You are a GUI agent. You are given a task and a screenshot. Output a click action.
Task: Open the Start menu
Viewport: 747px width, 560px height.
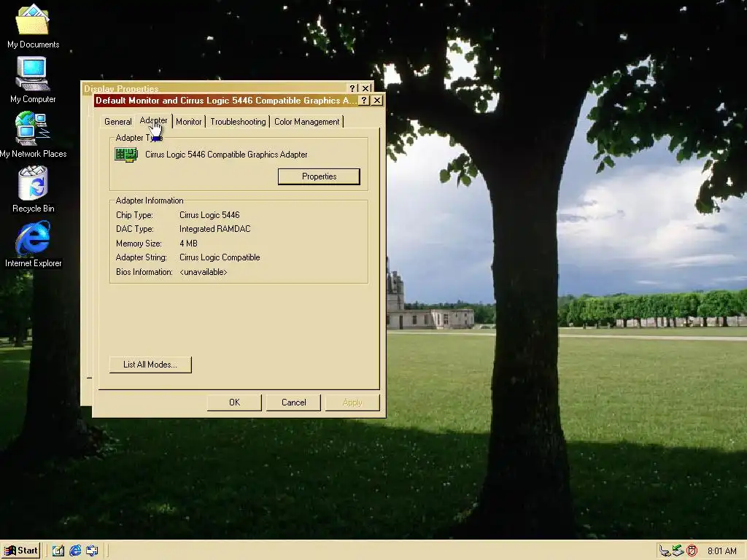(x=21, y=551)
